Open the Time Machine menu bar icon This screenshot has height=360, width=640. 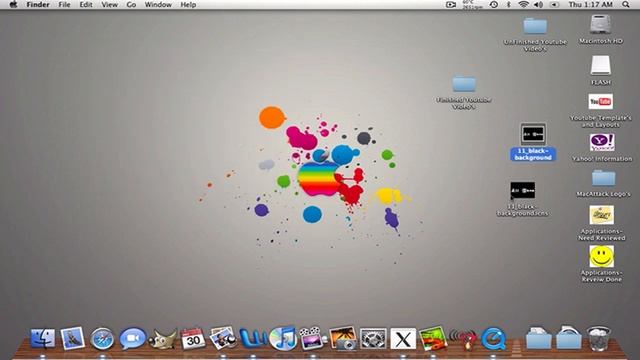(493, 4)
